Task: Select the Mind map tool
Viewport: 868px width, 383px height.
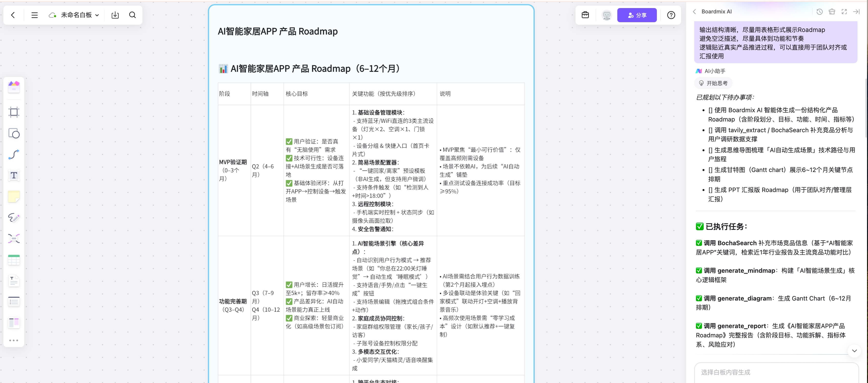Action: point(14,239)
